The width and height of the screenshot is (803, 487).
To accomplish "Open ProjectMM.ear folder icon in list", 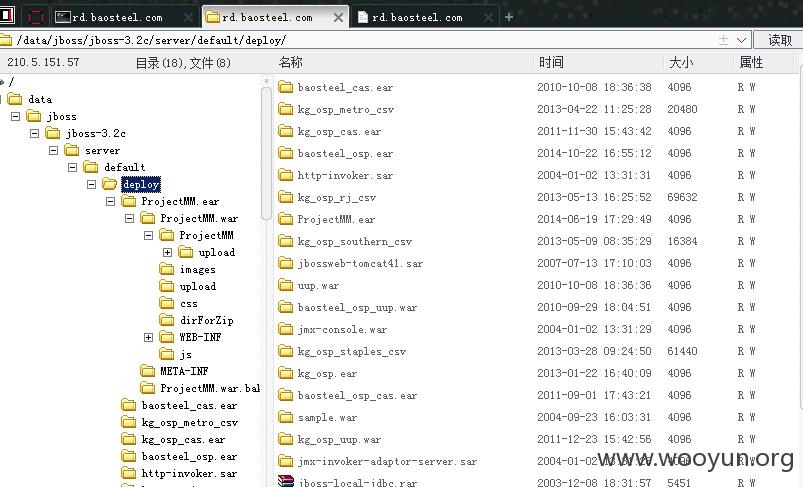I will point(285,219).
